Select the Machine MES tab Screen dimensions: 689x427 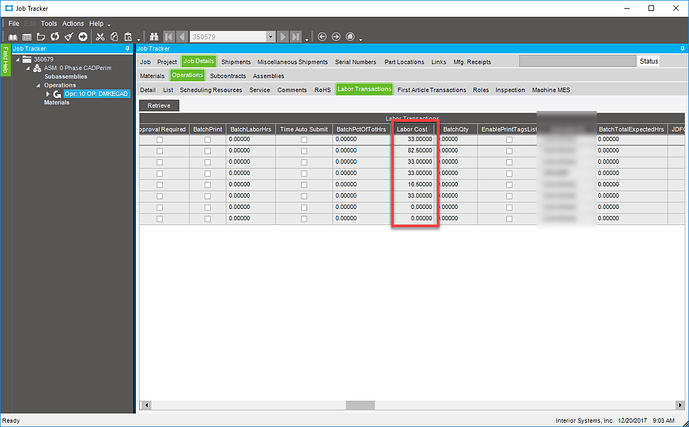551,90
